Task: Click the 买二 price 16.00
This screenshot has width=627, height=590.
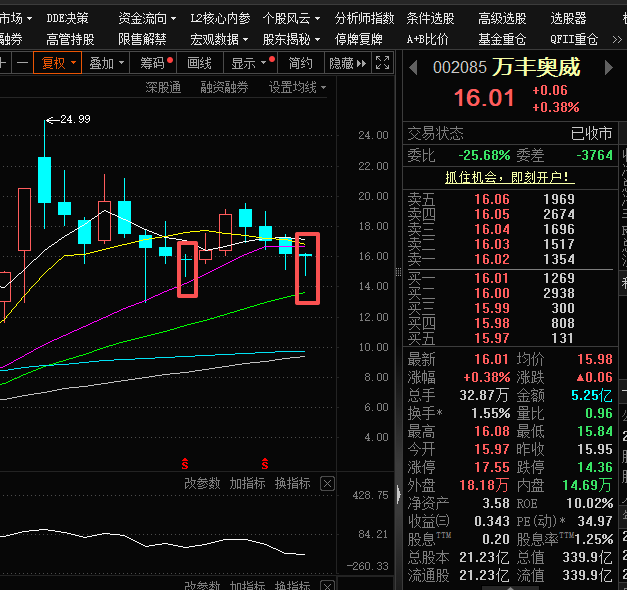Action: pyautogui.click(x=492, y=293)
